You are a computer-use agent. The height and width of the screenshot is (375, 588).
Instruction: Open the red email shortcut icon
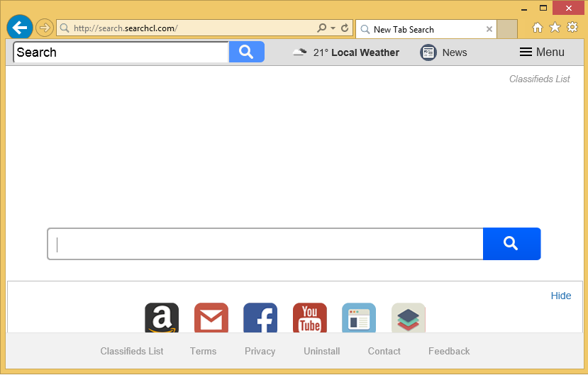211,318
